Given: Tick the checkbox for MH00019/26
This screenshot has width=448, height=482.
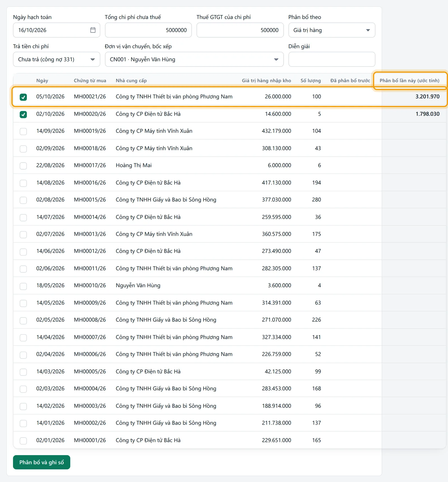Looking at the screenshot, I should point(23,131).
